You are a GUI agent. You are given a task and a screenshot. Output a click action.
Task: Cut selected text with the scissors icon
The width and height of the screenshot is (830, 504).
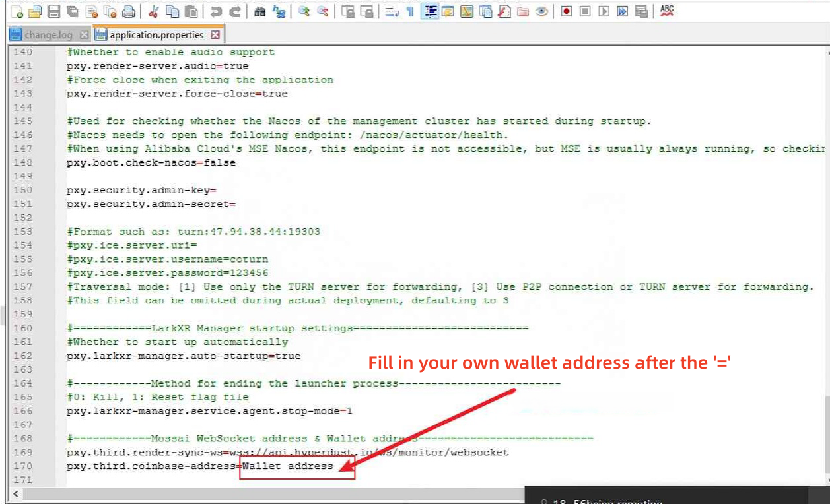153,11
